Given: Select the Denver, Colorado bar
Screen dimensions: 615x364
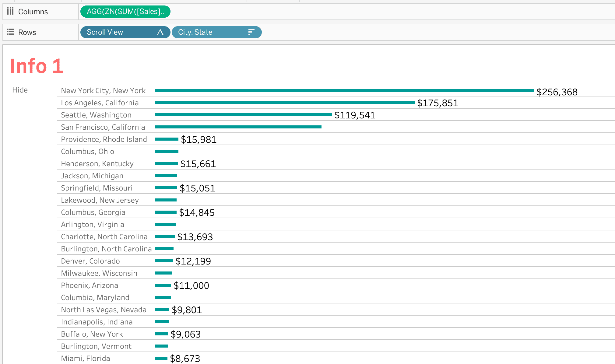Looking at the screenshot, I should (163, 261).
